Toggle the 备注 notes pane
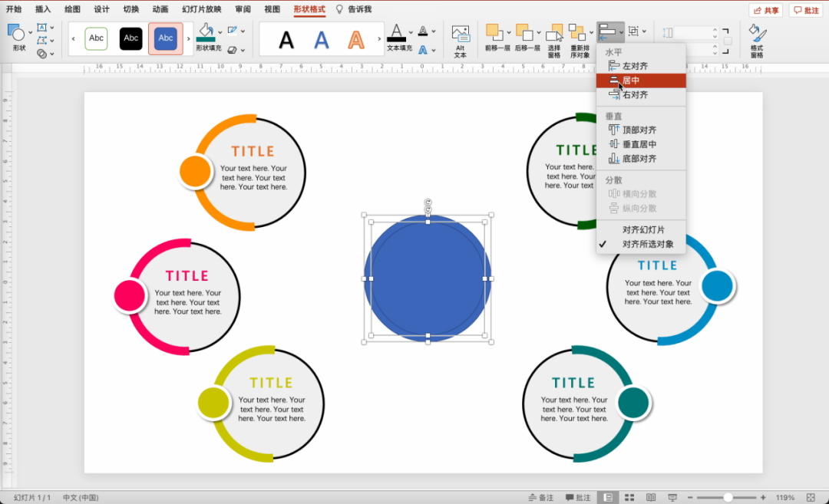The height and width of the screenshot is (504, 829). point(541,498)
